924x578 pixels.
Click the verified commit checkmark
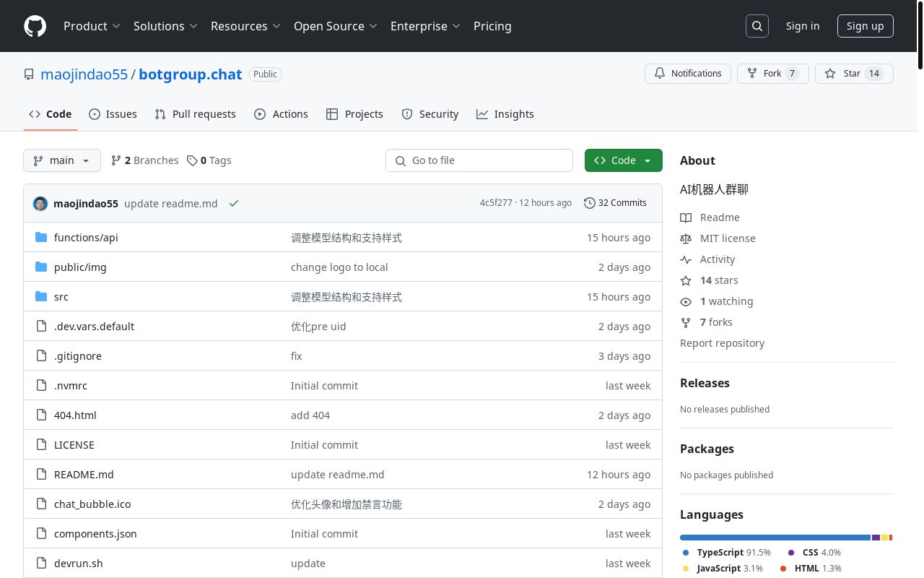[234, 203]
